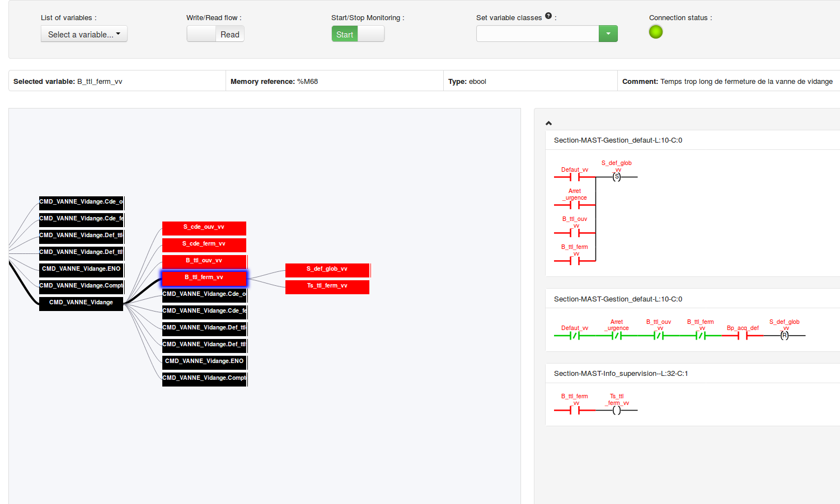Collapse the sections panel using the chevron
Viewport: 840px width, 504px height.
tap(548, 123)
